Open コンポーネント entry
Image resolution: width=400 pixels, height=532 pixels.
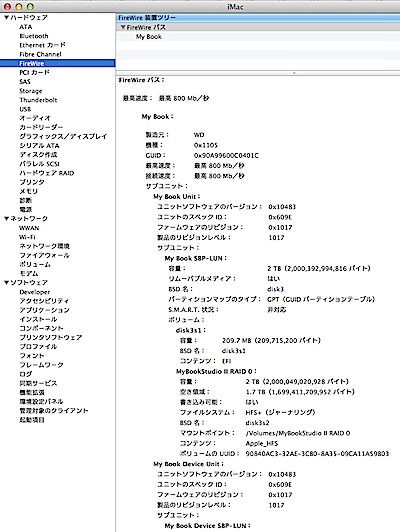tap(41, 328)
